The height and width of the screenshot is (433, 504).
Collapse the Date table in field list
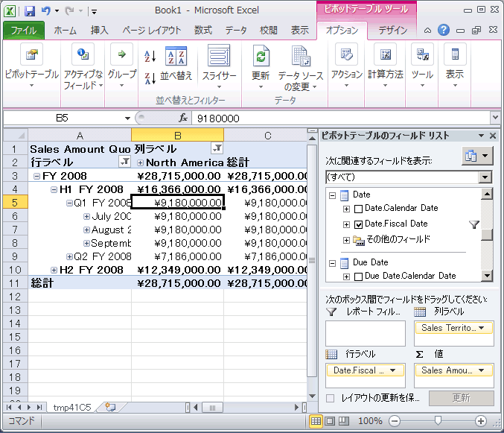(x=333, y=195)
